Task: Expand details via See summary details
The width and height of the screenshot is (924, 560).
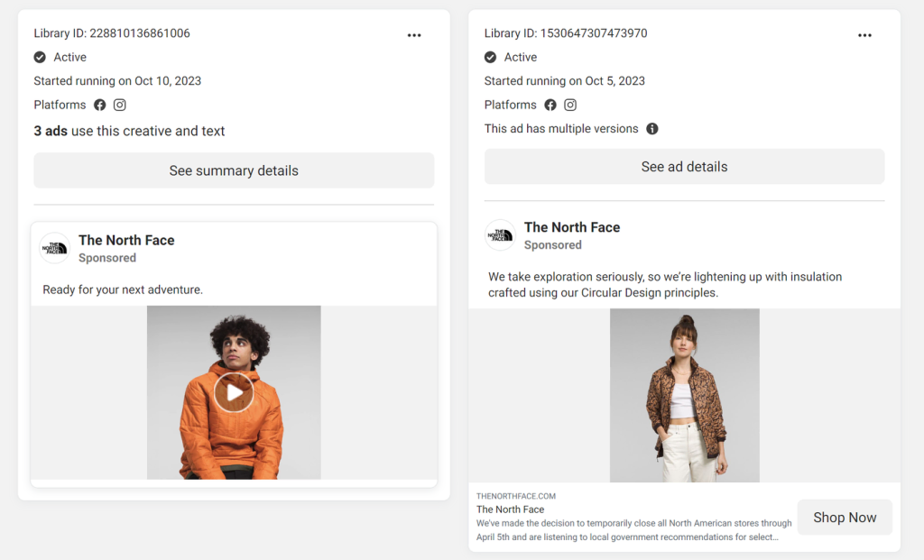Action: 233,170
